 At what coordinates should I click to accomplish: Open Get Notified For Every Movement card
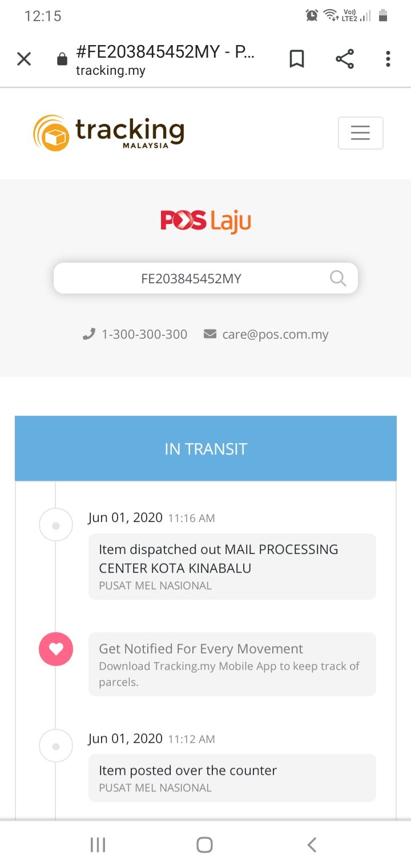pos(232,664)
